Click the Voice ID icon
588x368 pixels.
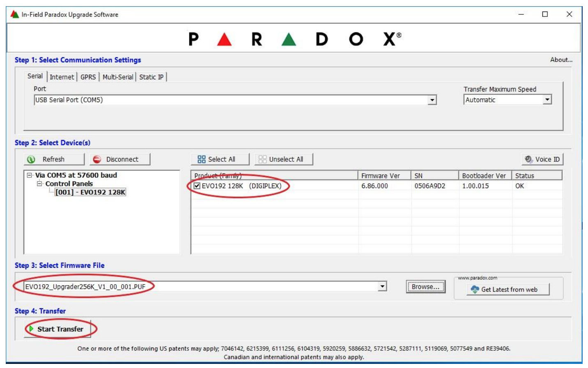pos(529,159)
